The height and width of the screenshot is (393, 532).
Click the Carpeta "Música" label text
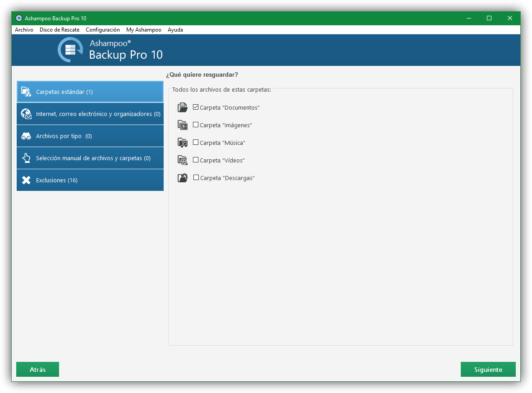pos(223,143)
